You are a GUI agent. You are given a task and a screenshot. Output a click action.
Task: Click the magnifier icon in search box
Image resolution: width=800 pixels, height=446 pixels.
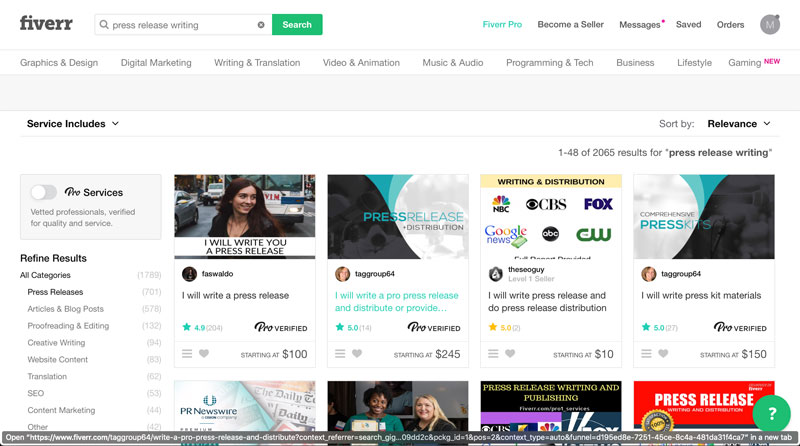click(104, 24)
